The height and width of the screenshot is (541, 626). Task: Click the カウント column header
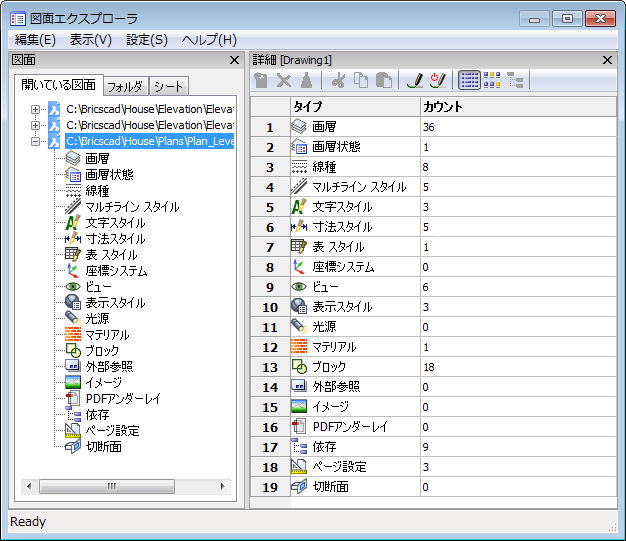pyautogui.click(x=519, y=107)
